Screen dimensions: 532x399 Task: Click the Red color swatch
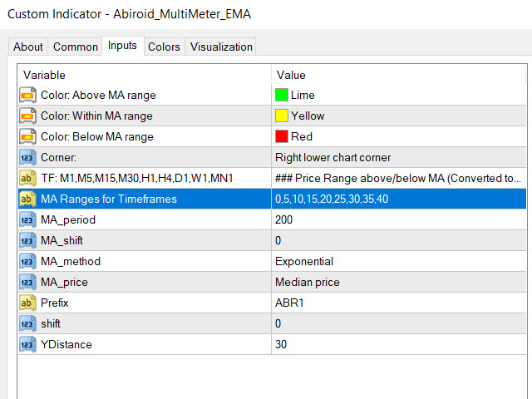(x=282, y=136)
